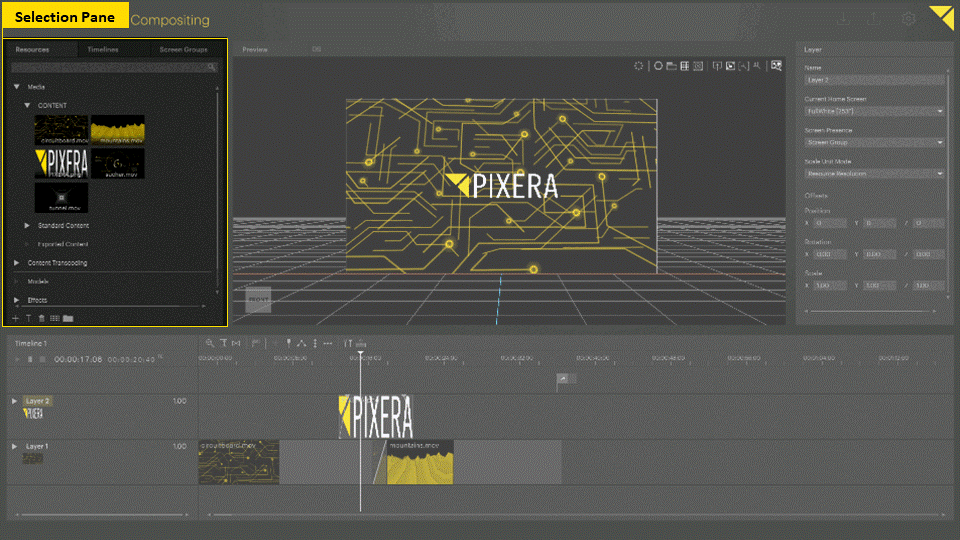
Task: Expand Layer 2 in the timeline
Action: [14, 401]
